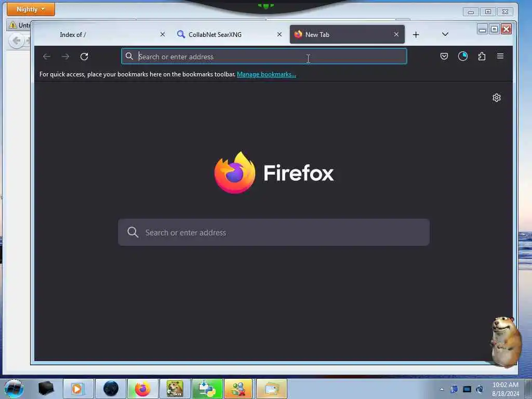532x399 pixels.
Task: Focus the center page search box
Action: click(x=273, y=232)
